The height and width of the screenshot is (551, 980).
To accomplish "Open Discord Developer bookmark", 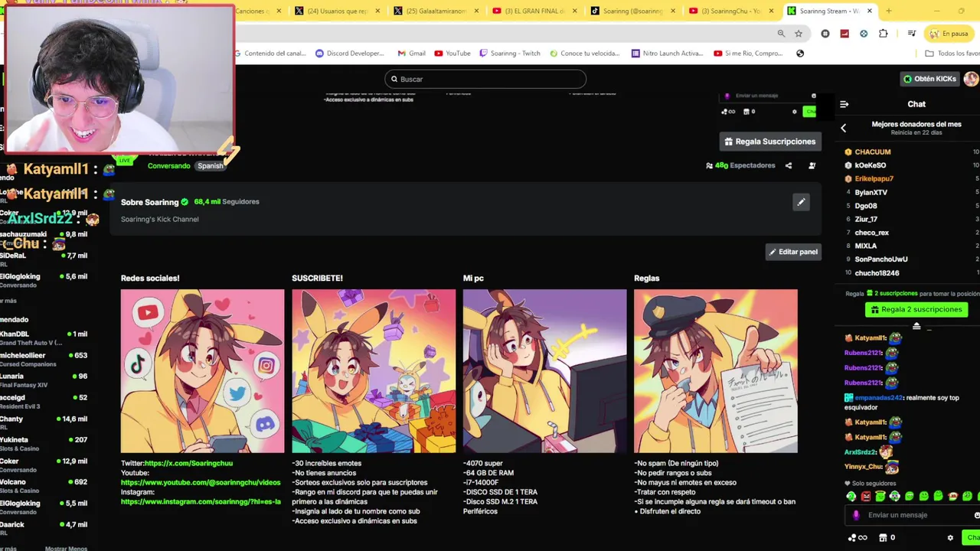I will (x=349, y=54).
